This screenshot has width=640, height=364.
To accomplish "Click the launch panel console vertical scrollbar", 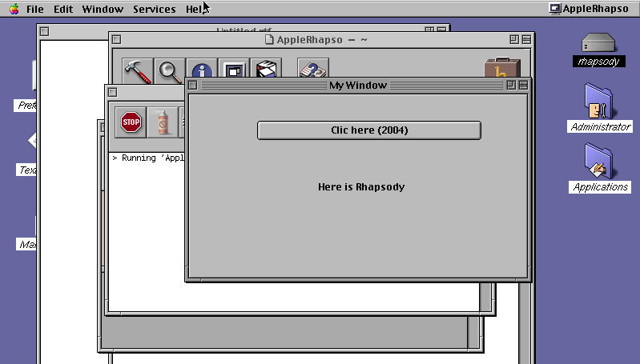I will click(485, 296).
